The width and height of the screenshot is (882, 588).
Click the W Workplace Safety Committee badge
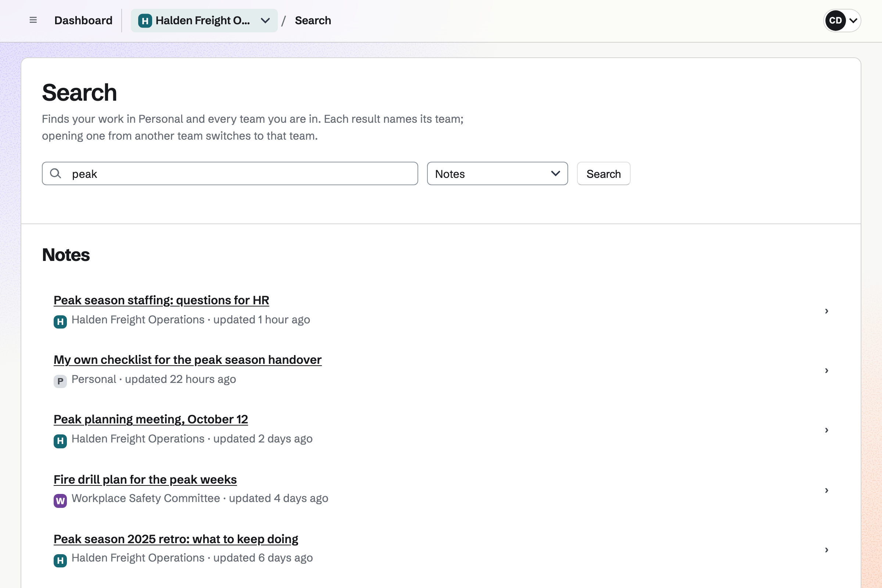[60, 501]
